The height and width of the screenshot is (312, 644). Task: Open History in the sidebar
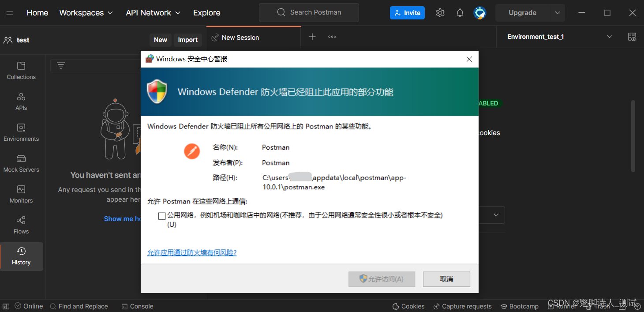click(x=22, y=256)
